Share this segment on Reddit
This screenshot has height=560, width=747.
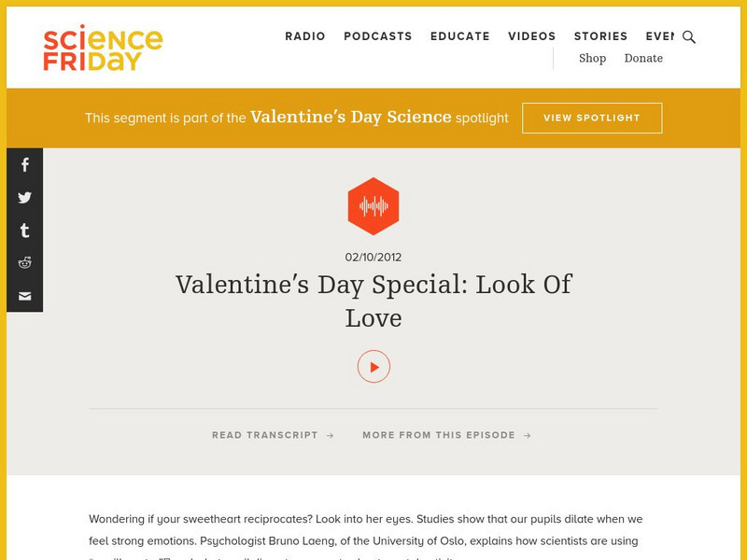click(x=25, y=263)
